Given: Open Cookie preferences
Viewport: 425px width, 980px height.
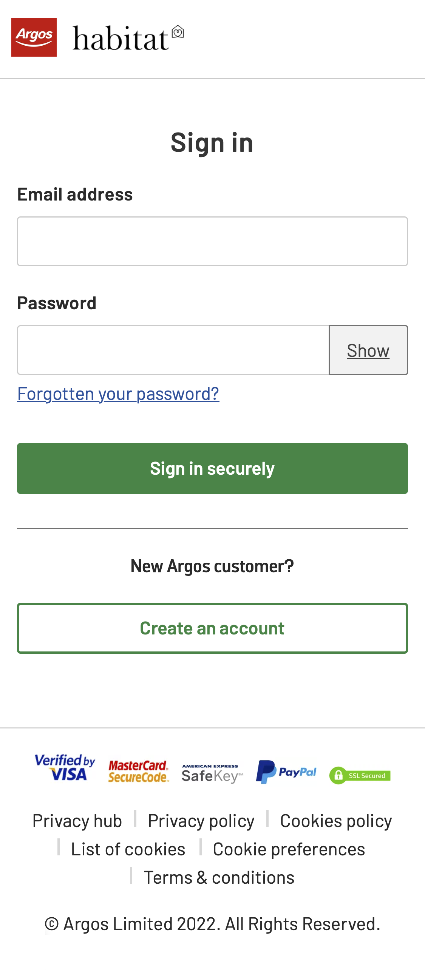Looking at the screenshot, I should point(288,848).
